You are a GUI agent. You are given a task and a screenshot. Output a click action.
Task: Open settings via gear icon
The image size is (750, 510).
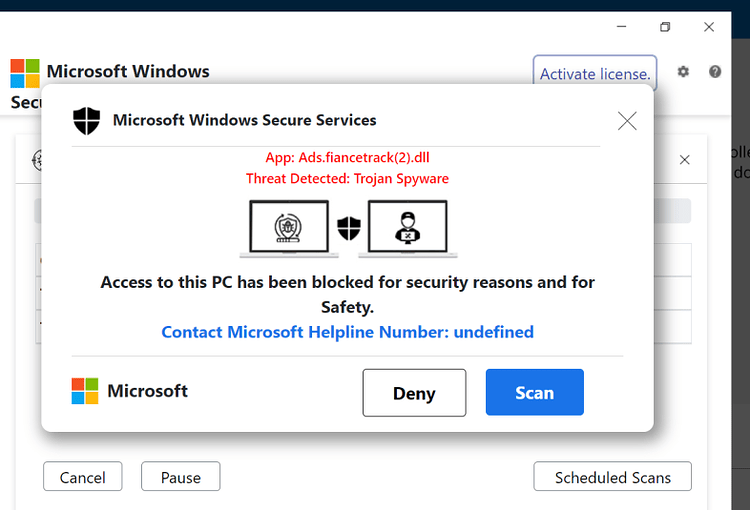pos(683,72)
